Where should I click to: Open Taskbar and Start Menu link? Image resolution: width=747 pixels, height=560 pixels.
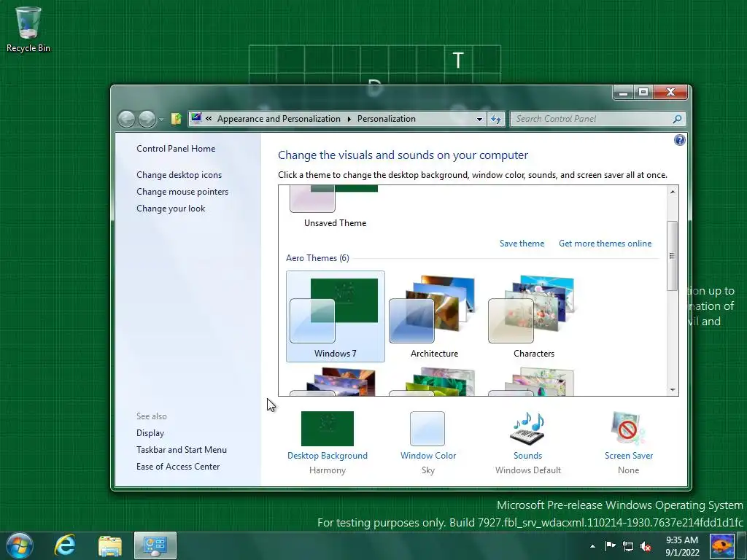coord(182,449)
